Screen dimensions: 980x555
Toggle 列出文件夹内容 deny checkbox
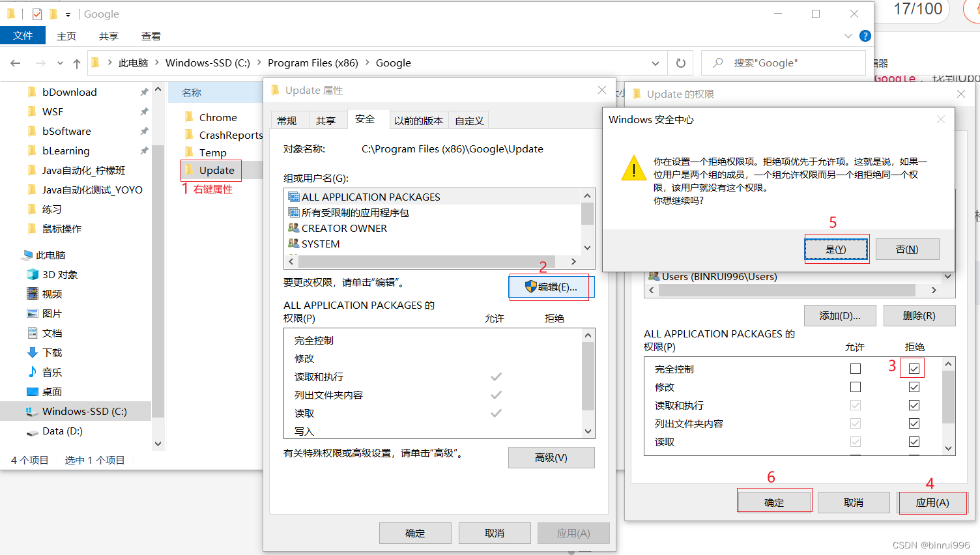(914, 423)
